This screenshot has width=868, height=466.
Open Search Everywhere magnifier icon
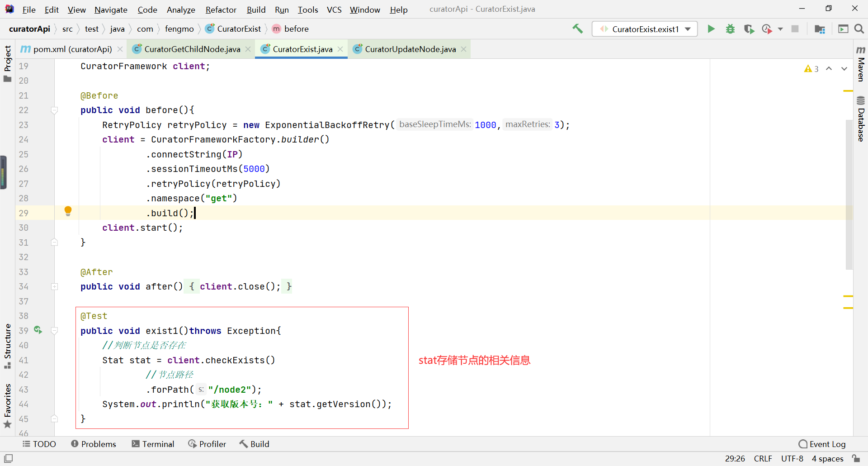point(859,29)
